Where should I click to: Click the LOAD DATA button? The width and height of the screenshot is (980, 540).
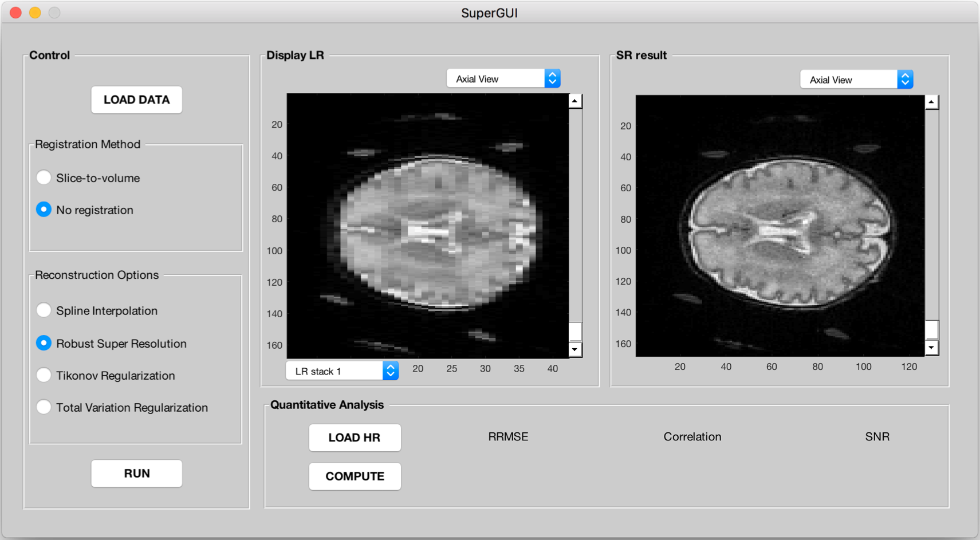coord(136,100)
